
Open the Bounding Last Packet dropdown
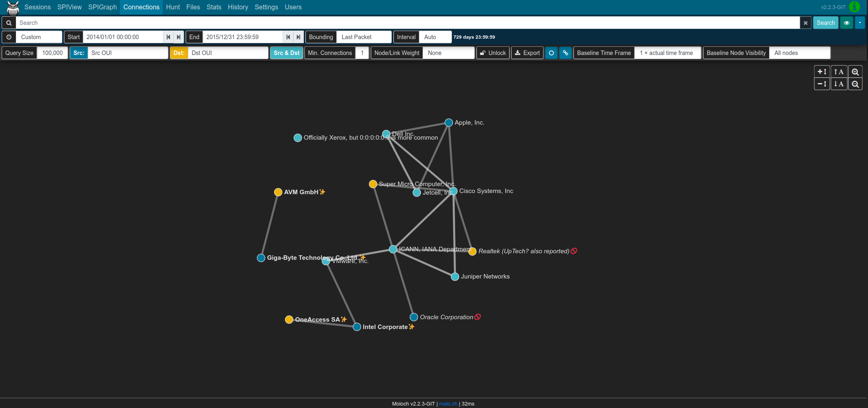coord(364,37)
